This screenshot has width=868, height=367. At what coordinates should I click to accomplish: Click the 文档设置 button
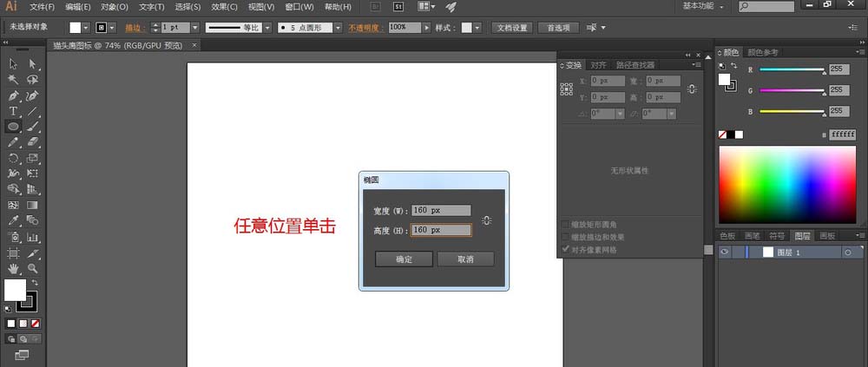coord(512,28)
